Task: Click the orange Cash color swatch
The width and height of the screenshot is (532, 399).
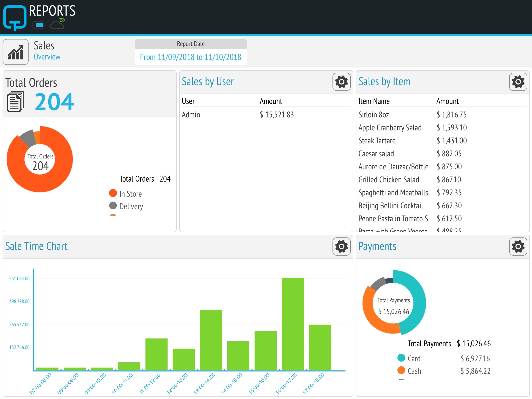Action: click(x=401, y=370)
